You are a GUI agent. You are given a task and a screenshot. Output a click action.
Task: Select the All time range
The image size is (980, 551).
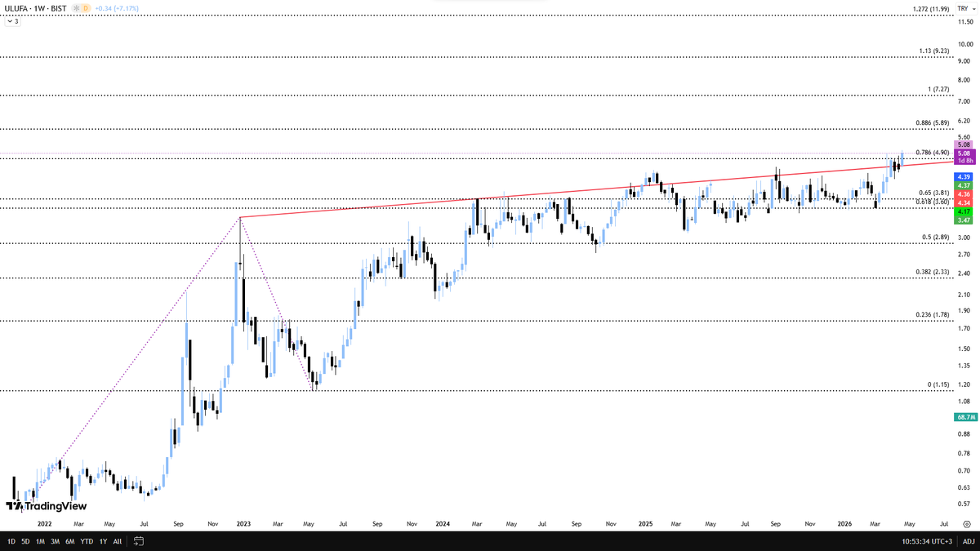pyautogui.click(x=118, y=541)
